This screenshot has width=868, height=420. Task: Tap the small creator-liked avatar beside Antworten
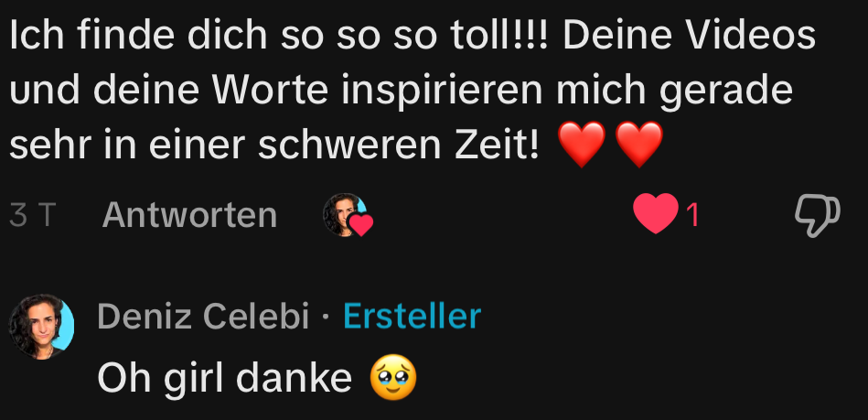(345, 214)
